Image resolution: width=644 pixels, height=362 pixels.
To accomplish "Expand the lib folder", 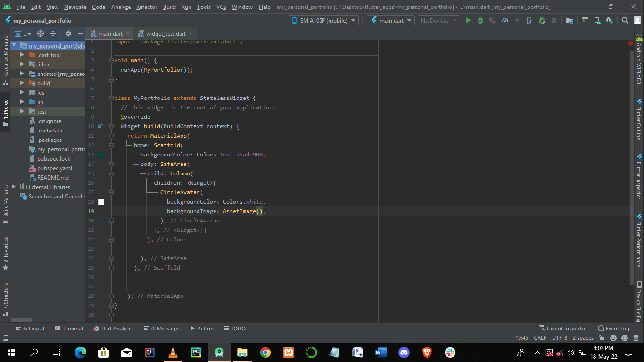I will (22, 102).
